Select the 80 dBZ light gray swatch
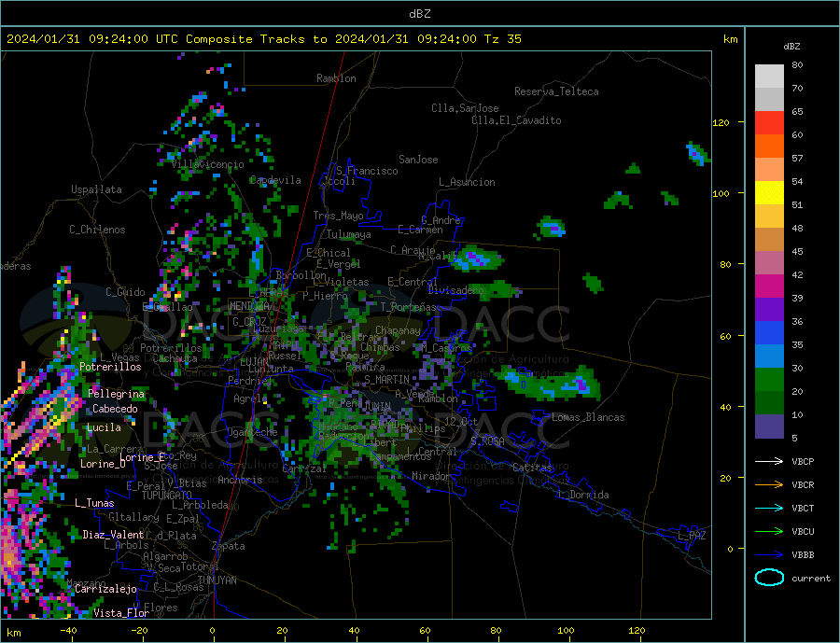840x643 pixels. 769,77
